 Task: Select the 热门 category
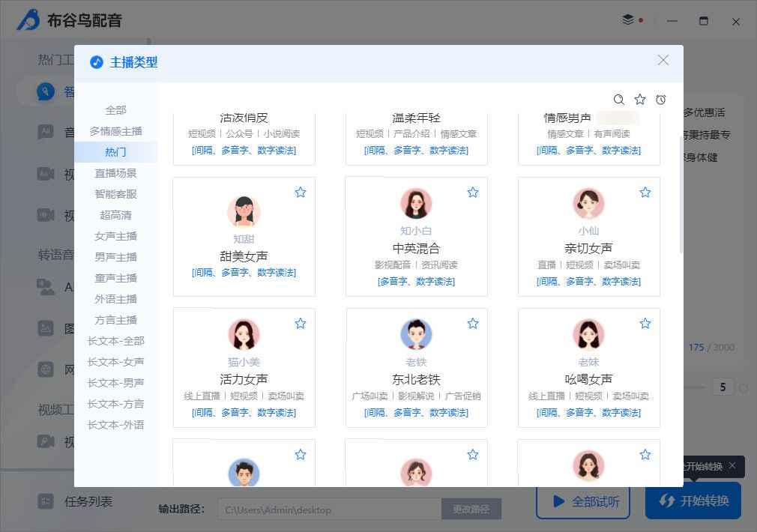point(116,152)
